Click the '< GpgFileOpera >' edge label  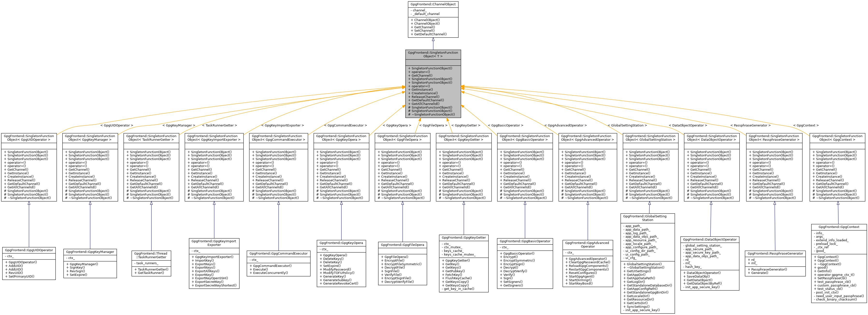click(x=433, y=125)
